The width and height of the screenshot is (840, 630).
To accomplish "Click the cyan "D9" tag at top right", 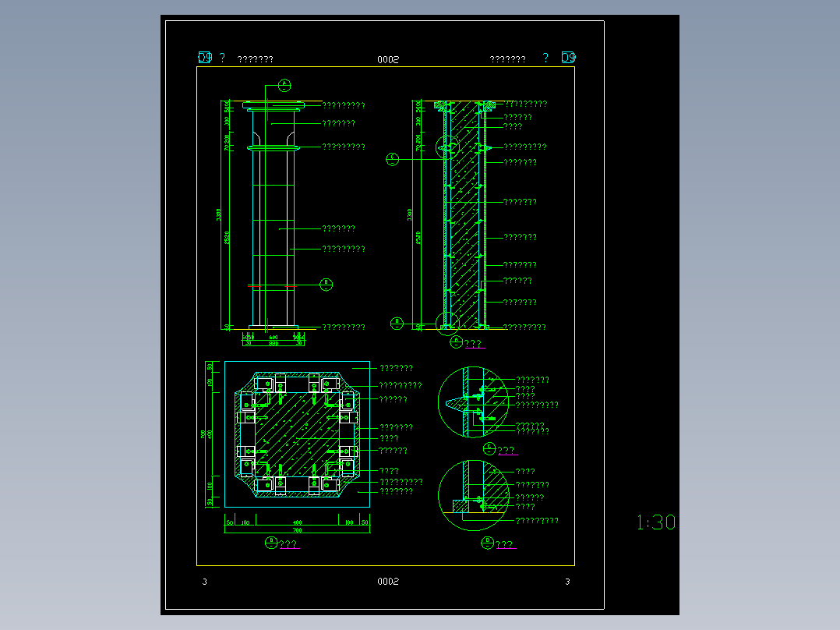I will click(x=568, y=57).
